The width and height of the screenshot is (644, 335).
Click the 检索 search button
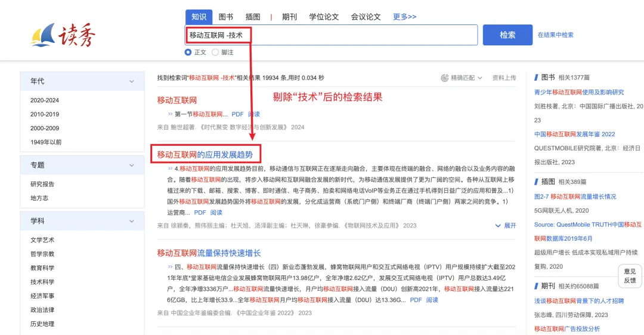[507, 35]
